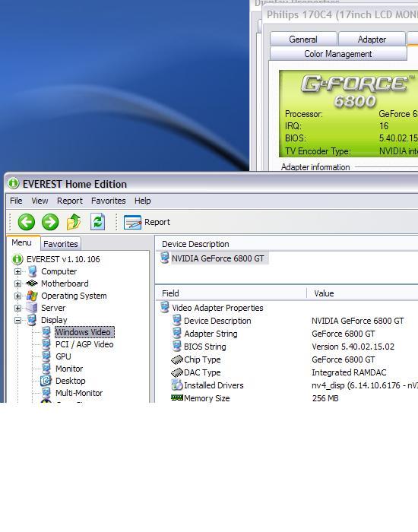Click the BIOS String row icon
418x532 pixels.
point(176,347)
